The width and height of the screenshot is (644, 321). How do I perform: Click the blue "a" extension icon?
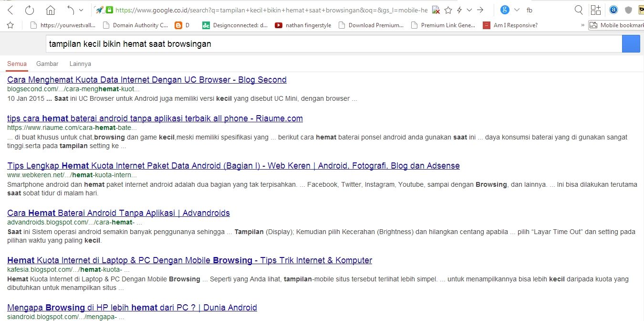point(613,10)
